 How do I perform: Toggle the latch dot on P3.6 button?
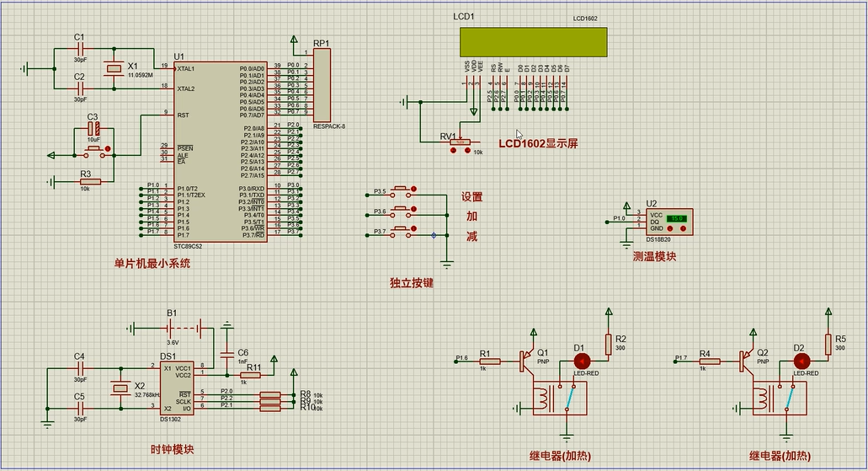(413, 209)
